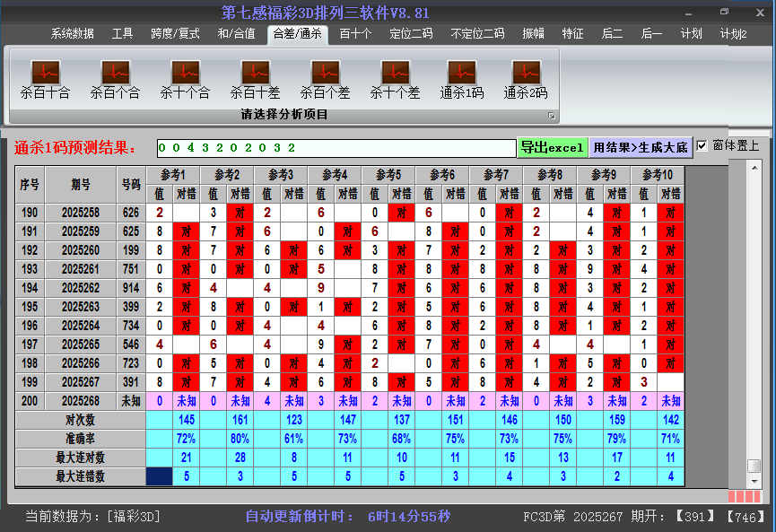Viewport: 776px width, 532px height.
Task: Select the 杀百个合 analysis icon
Action: 114,77
